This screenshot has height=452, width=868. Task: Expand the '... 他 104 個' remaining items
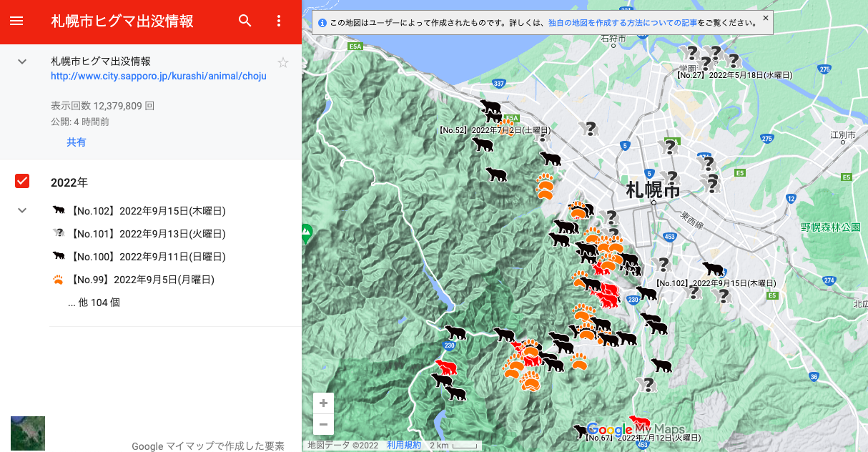click(x=94, y=303)
